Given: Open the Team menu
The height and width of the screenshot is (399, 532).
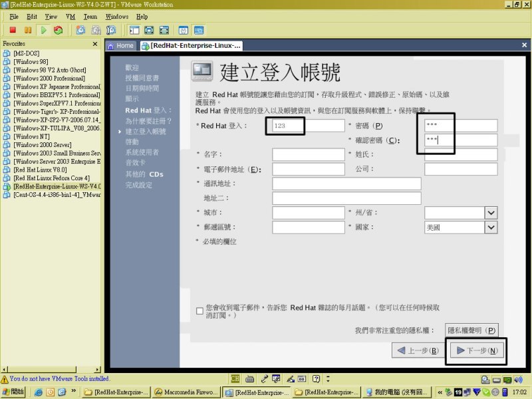Looking at the screenshot, I should click(x=90, y=17).
